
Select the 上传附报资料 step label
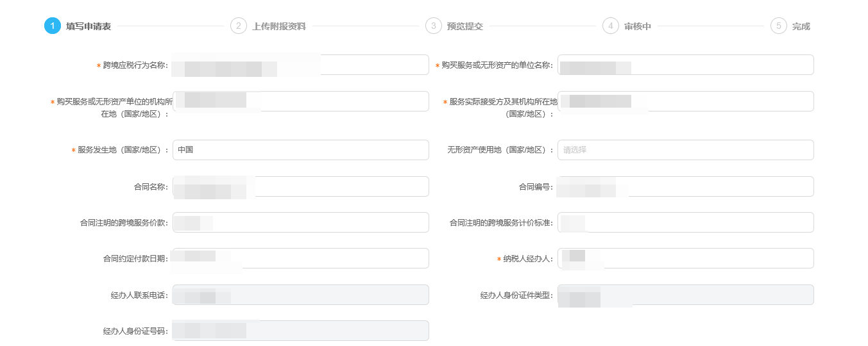[x=279, y=26]
